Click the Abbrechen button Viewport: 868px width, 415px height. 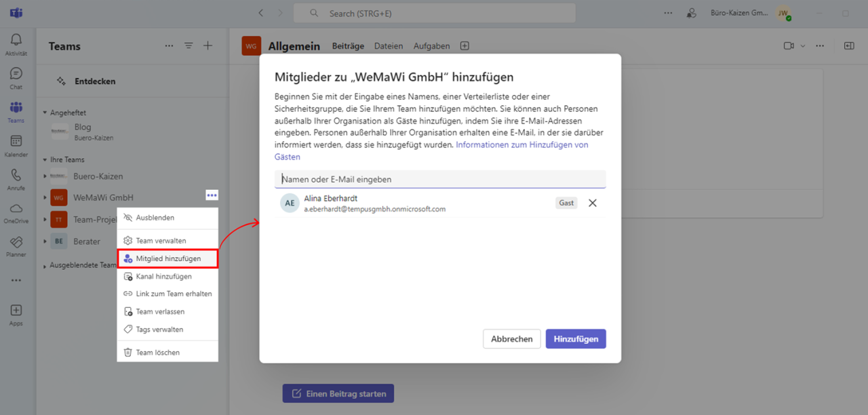512,339
